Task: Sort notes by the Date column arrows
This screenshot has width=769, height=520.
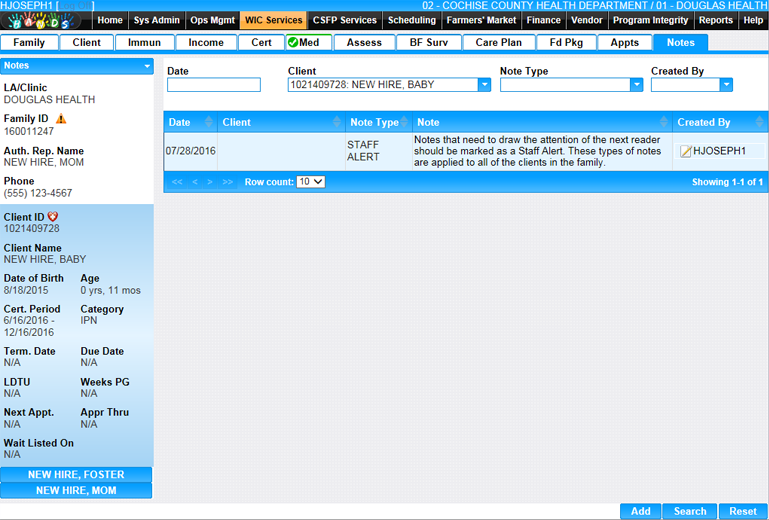Action: [x=209, y=122]
